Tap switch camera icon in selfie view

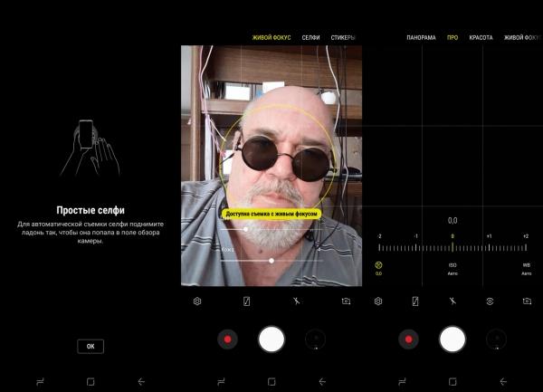point(346,301)
